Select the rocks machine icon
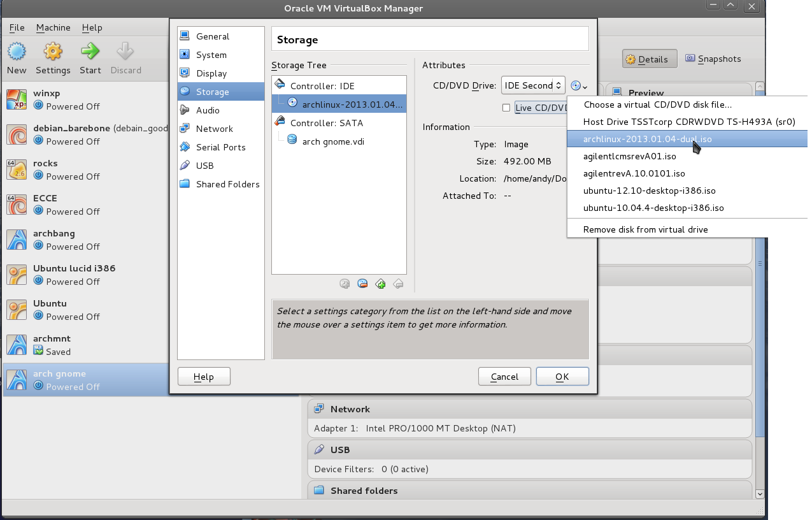The width and height of the screenshot is (812, 520). [17, 170]
